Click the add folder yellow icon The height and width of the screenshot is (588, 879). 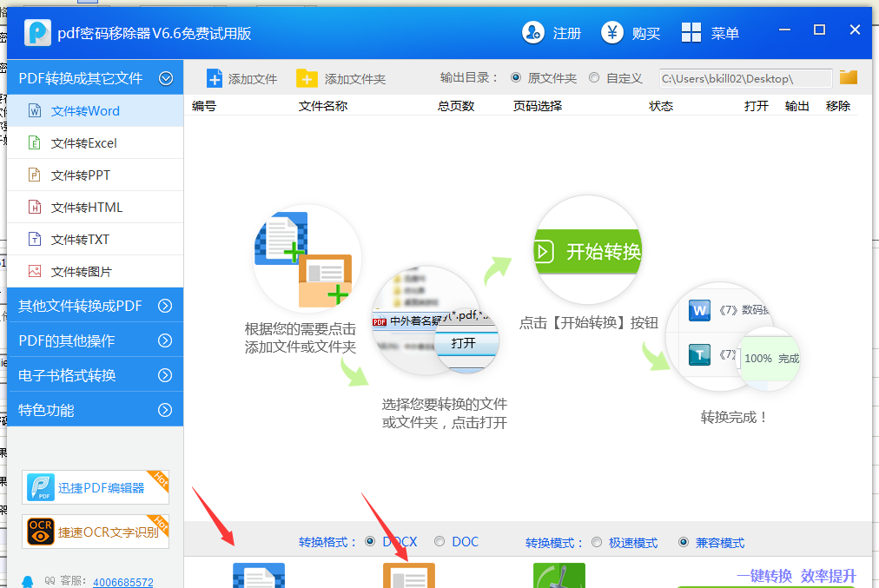[307, 78]
